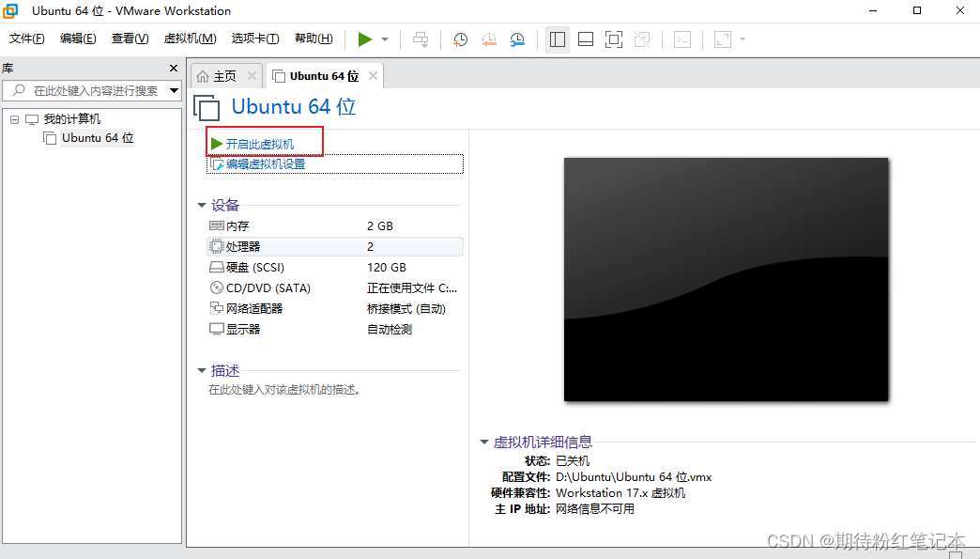Screen dimensions: 980x559
Task: Select the 硬盘 (SCSI) device row
Action: (335, 267)
